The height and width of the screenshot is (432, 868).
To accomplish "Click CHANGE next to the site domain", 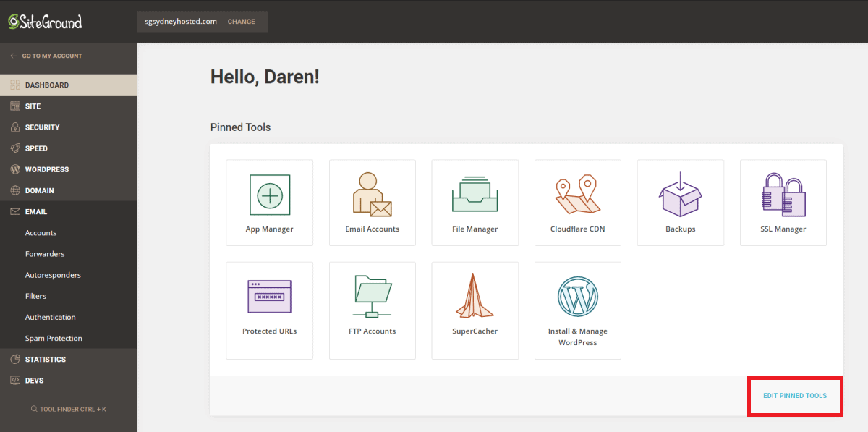I will pos(242,22).
